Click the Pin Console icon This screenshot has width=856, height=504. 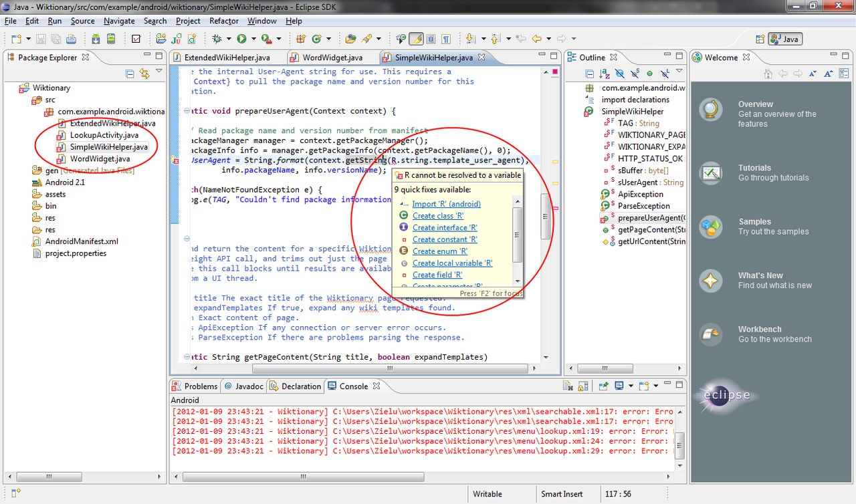pyautogui.click(x=603, y=386)
